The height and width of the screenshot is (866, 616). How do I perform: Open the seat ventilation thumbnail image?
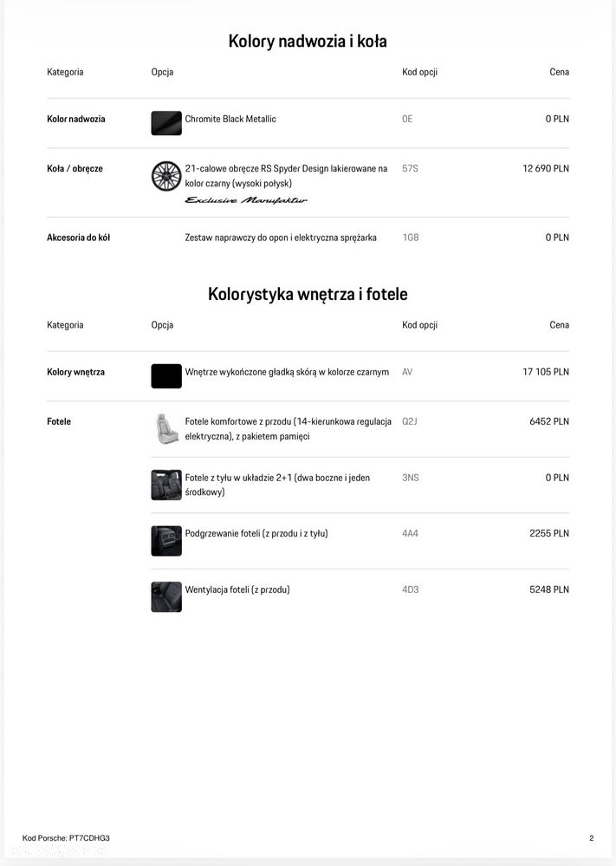click(166, 596)
